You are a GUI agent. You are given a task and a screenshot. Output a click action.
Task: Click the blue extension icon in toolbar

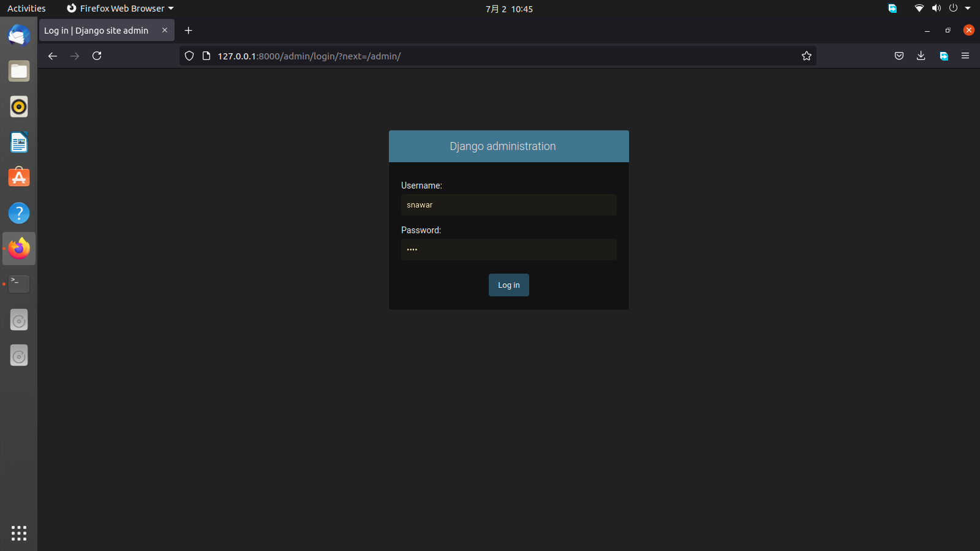[944, 56]
